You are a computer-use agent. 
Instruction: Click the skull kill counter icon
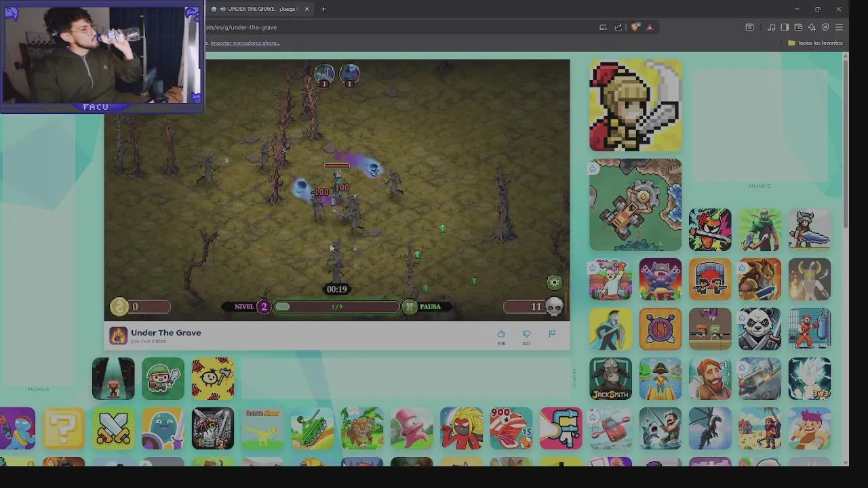(554, 307)
